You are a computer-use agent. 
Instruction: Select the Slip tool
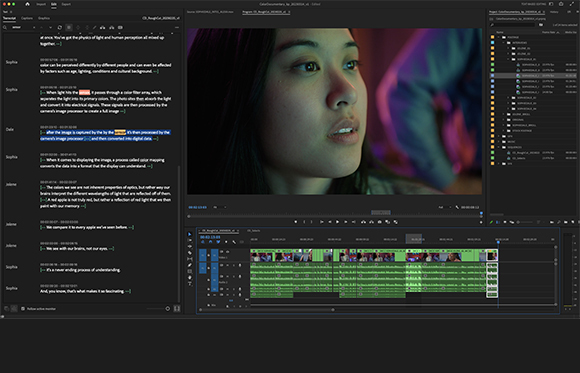pos(190,259)
